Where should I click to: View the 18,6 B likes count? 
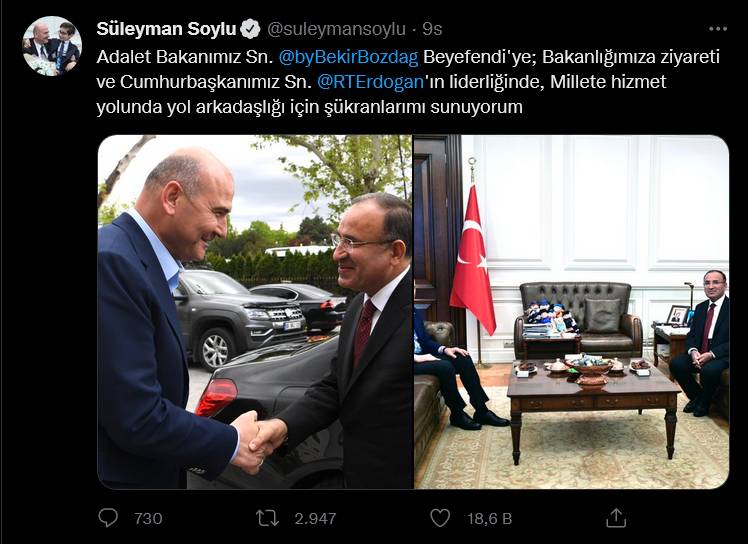[489, 518]
